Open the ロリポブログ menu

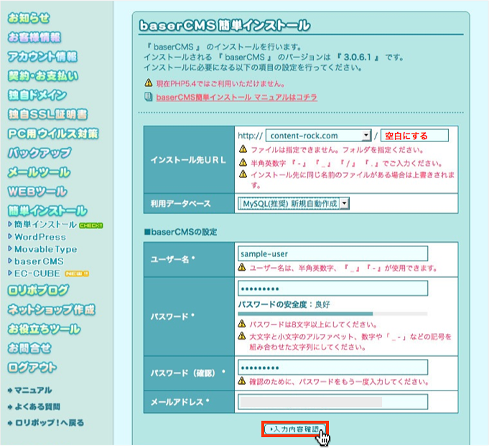pos(38,290)
